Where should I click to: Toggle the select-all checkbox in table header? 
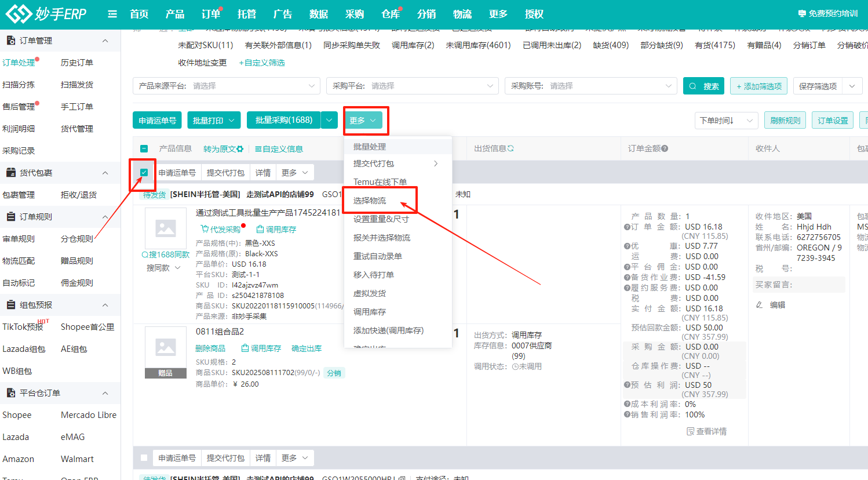coord(144,149)
